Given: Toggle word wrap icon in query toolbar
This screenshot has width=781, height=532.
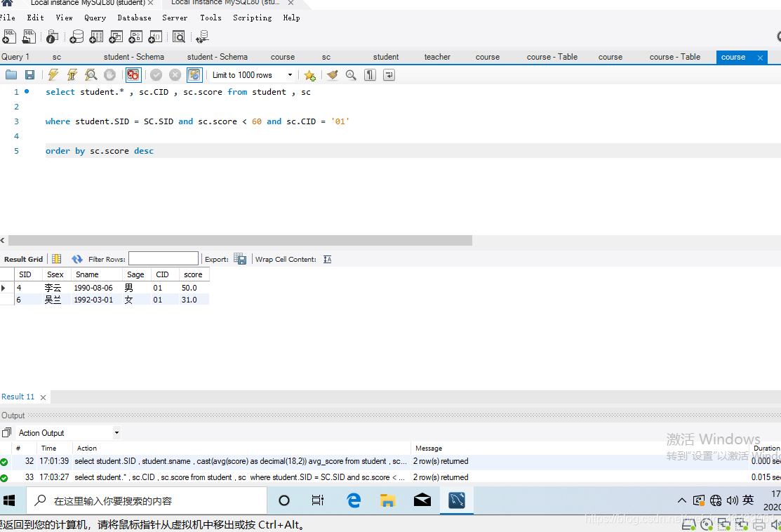Looking at the screenshot, I should (x=389, y=74).
